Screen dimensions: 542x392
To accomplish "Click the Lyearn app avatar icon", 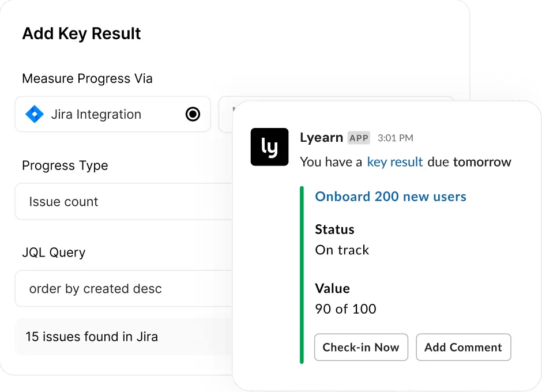I will [x=270, y=147].
